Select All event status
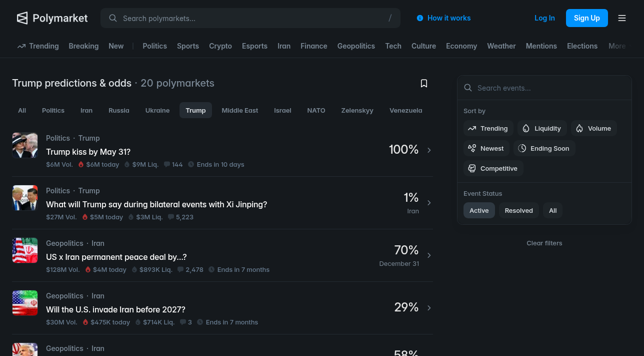This screenshot has height=356, width=644. pos(553,210)
